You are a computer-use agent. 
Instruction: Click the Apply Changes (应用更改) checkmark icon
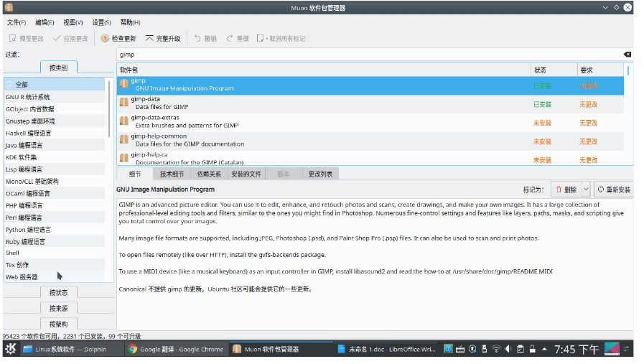point(57,39)
